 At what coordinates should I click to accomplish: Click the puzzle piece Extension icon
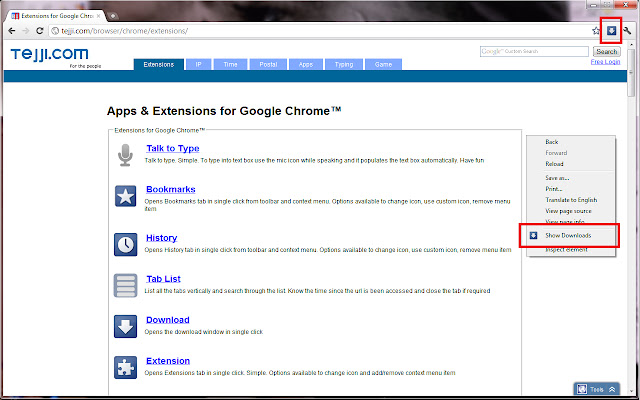coord(126,366)
